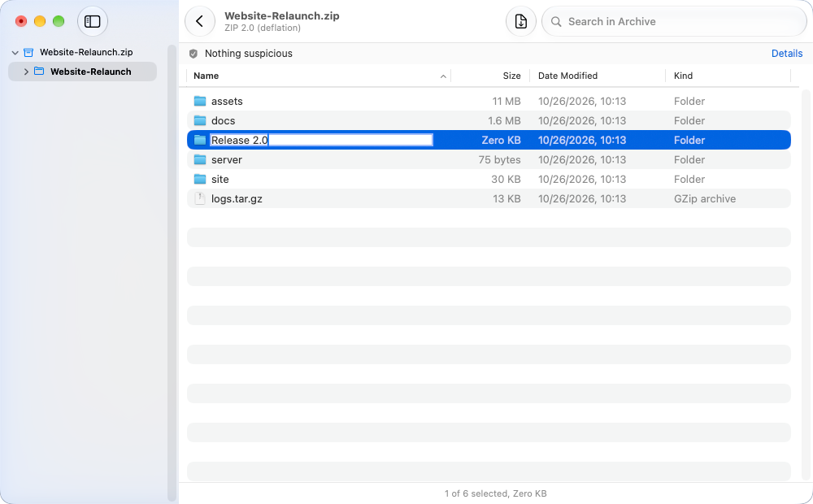Click the docs folder icon
Image resolution: width=813 pixels, height=504 pixels.
tap(200, 121)
